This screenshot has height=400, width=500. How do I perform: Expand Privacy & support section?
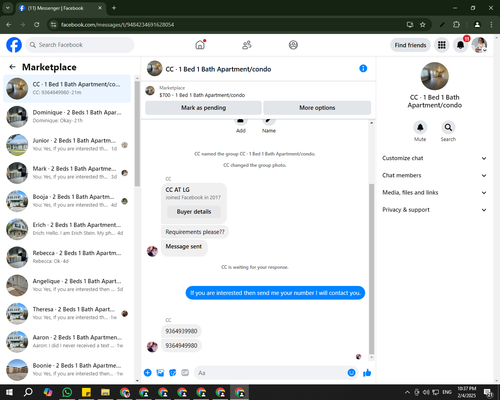[434, 210]
